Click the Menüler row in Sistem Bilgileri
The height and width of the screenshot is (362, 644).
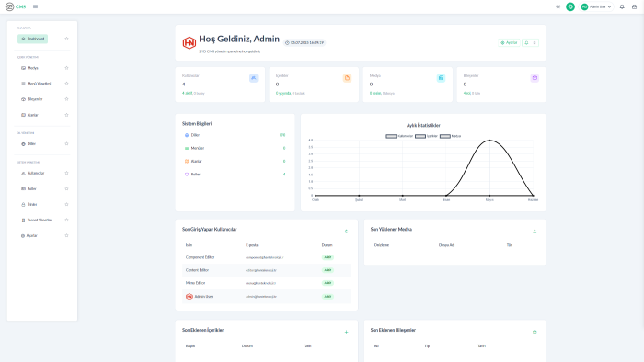(235, 148)
